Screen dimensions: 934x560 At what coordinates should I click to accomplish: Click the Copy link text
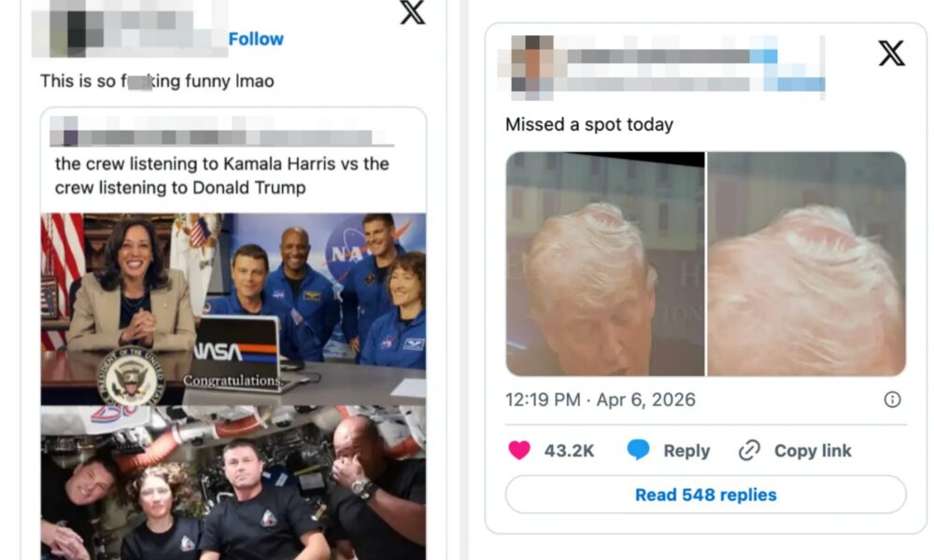pyautogui.click(x=813, y=451)
